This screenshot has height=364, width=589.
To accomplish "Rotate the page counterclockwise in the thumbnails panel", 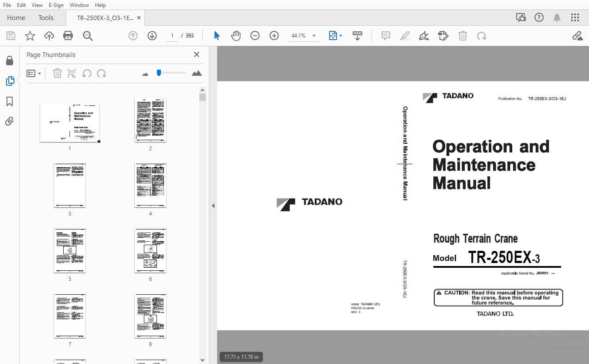I will click(x=87, y=73).
